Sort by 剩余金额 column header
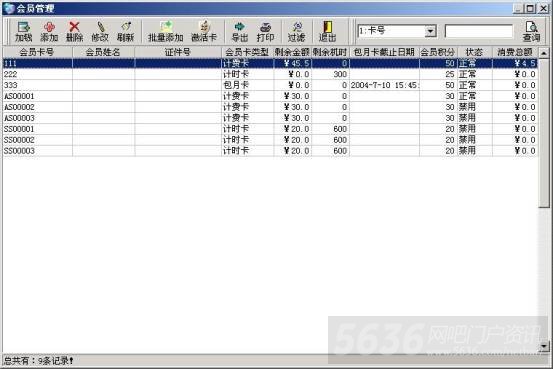 click(x=292, y=52)
